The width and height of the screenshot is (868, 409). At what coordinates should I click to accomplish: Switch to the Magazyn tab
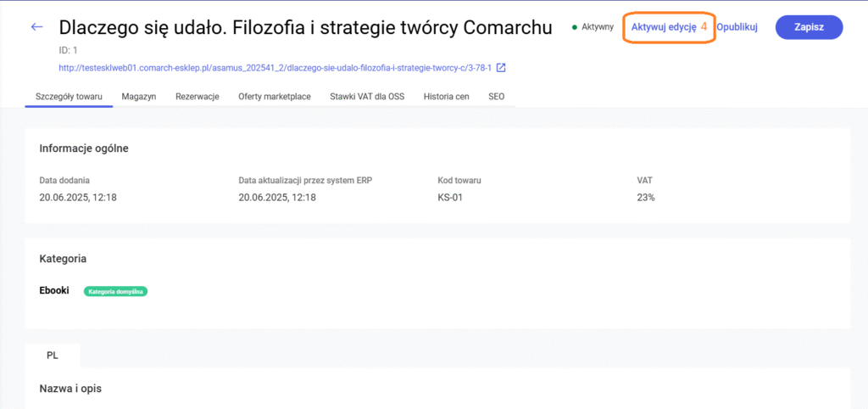point(139,97)
